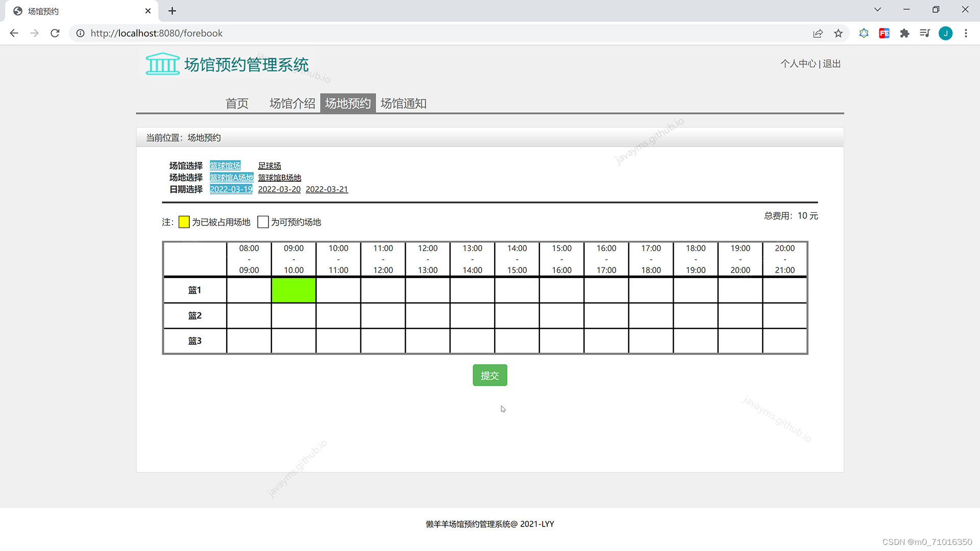The height and width of the screenshot is (551, 980).
Task: Pick date 2022-03-21
Action: pyautogui.click(x=327, y=189)
